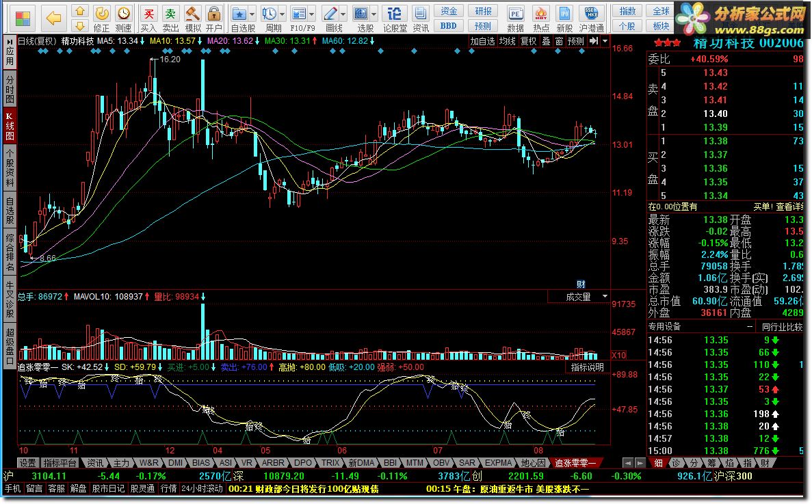Expand the 画线 drawing dropdown arrow

click(x=343, y=14)
